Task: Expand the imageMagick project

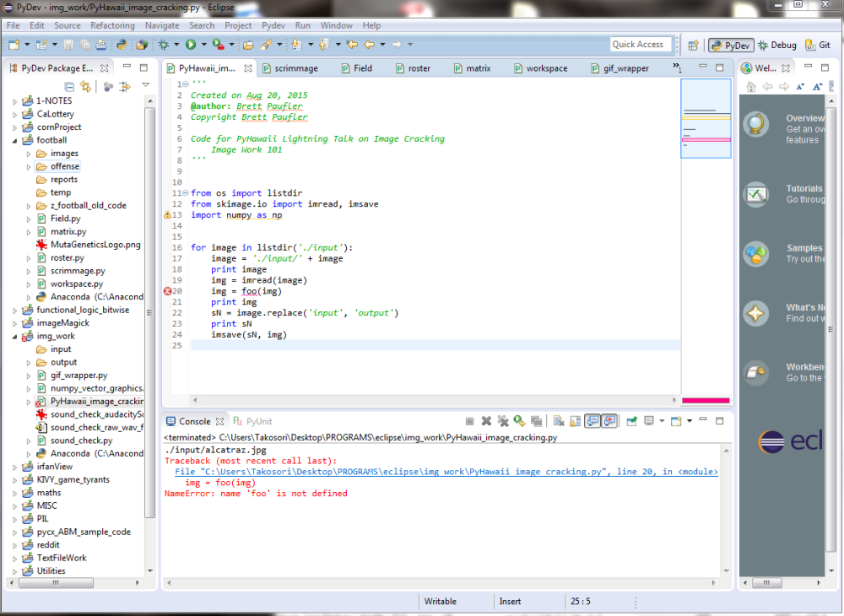Action: point(15,323)
